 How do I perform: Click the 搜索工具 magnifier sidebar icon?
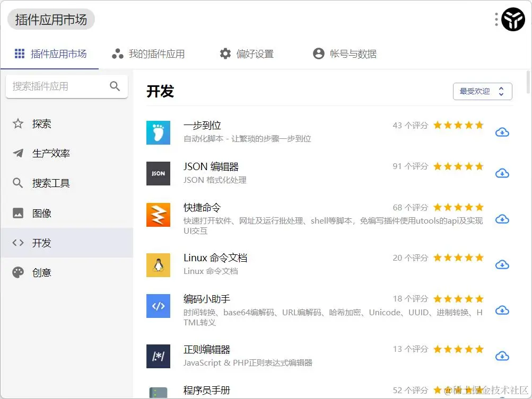pos(18,183)
